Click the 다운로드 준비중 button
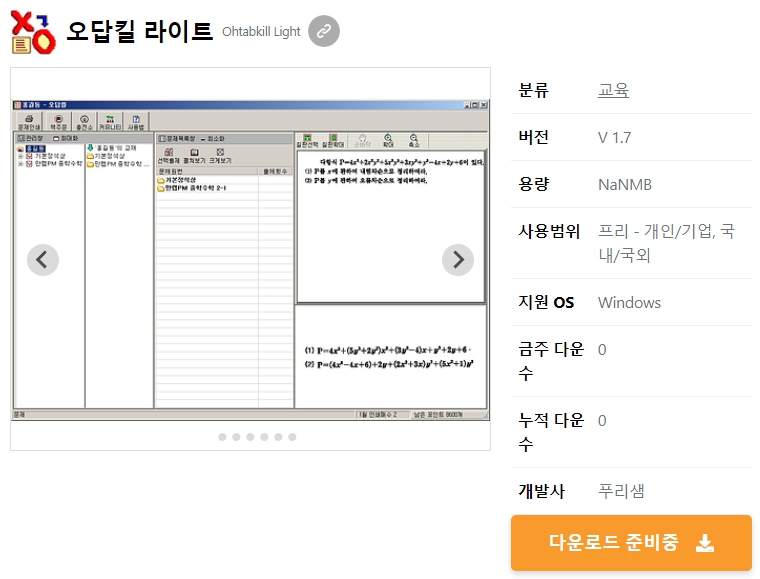Viewport: 760px width, 579px height. (x=631, y=543)
